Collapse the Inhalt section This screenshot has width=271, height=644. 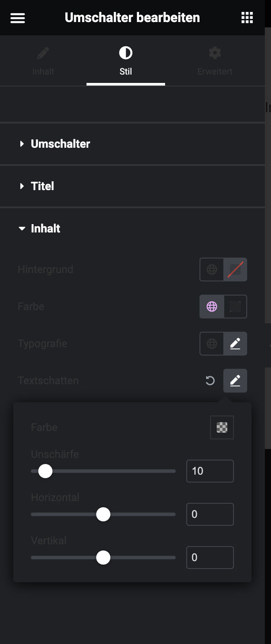click(x=45, y=228)
